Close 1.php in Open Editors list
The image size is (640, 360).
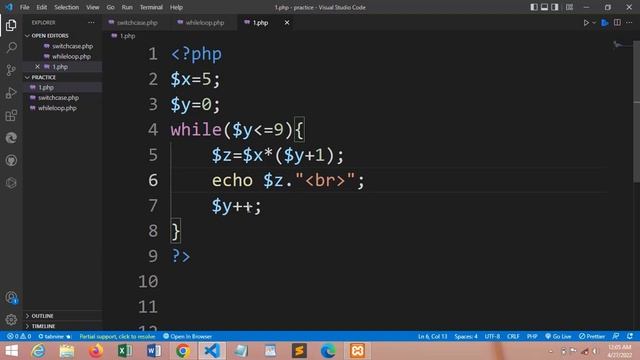(38, 67)
